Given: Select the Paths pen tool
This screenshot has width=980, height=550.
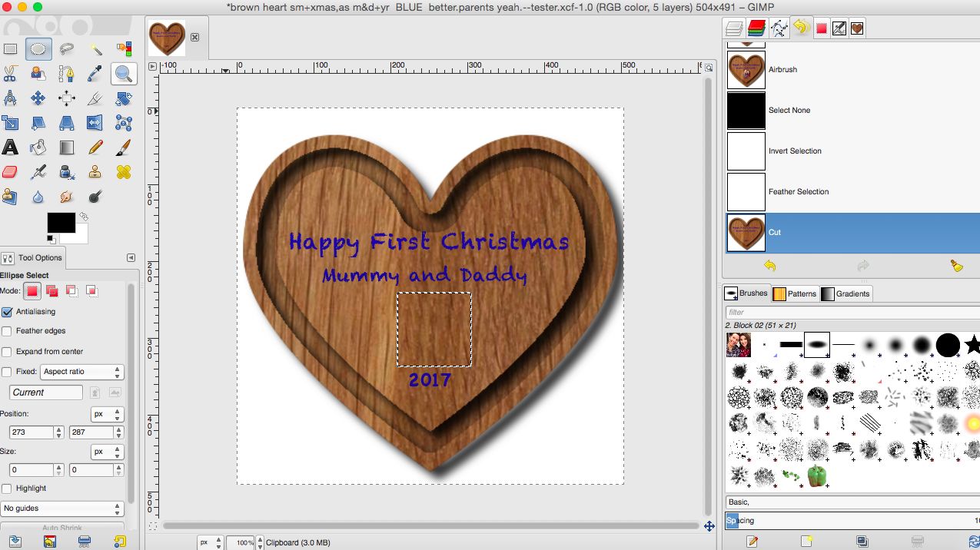Looking at the screenshot, I should (x=67, y=74).
